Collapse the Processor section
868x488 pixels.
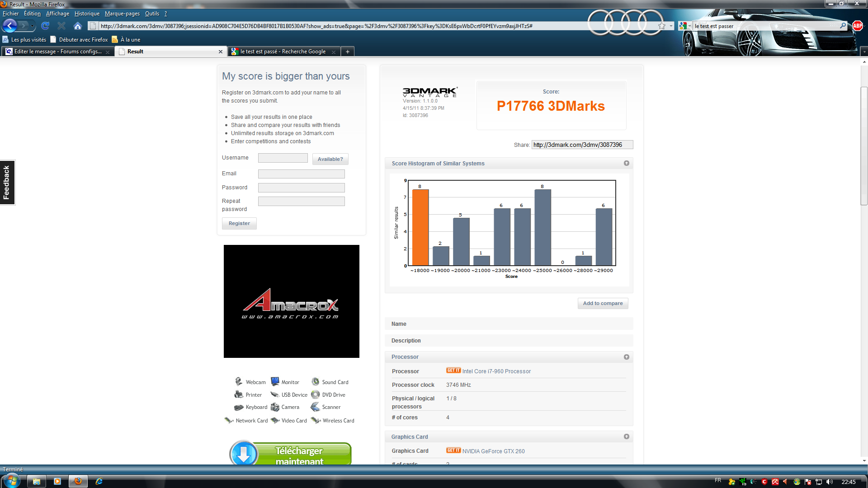626,357
